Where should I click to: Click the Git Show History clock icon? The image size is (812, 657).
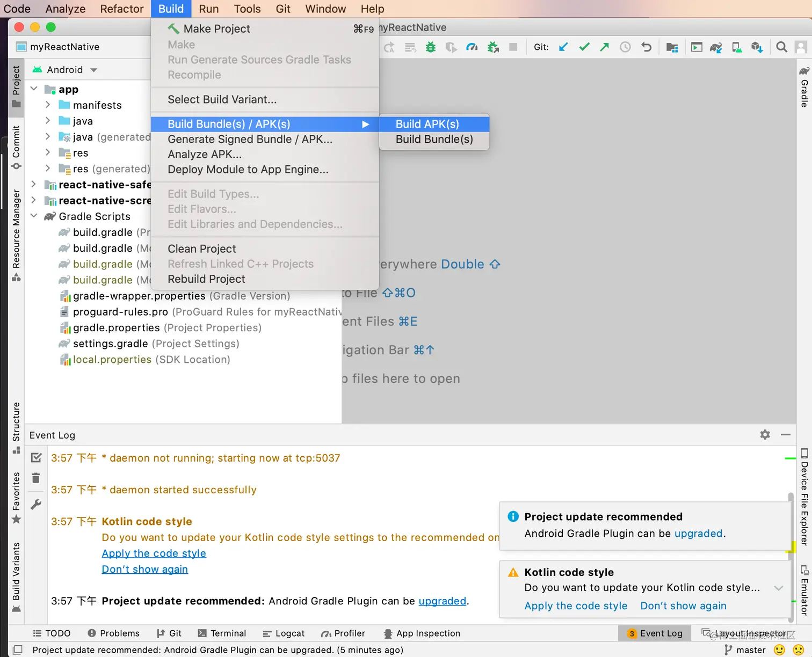[x=625, y=47]
